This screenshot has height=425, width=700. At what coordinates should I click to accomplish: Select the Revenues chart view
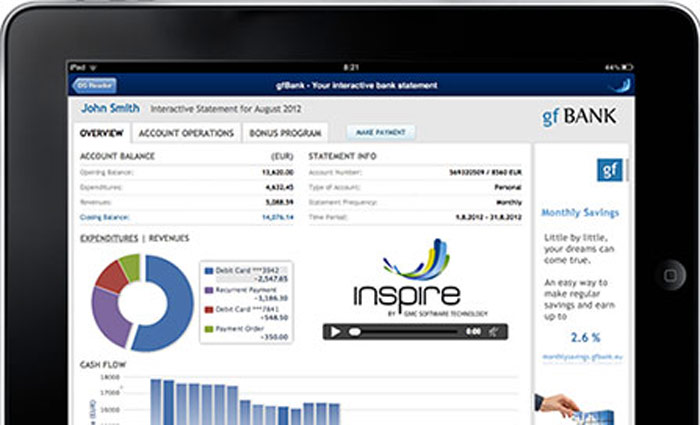point(169,238)
